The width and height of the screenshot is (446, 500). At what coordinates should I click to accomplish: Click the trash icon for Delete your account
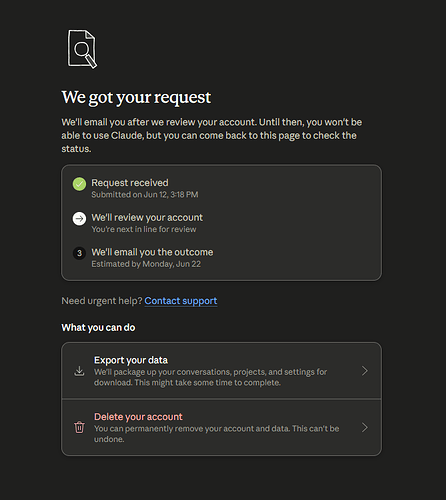click(x=79, y=427)
